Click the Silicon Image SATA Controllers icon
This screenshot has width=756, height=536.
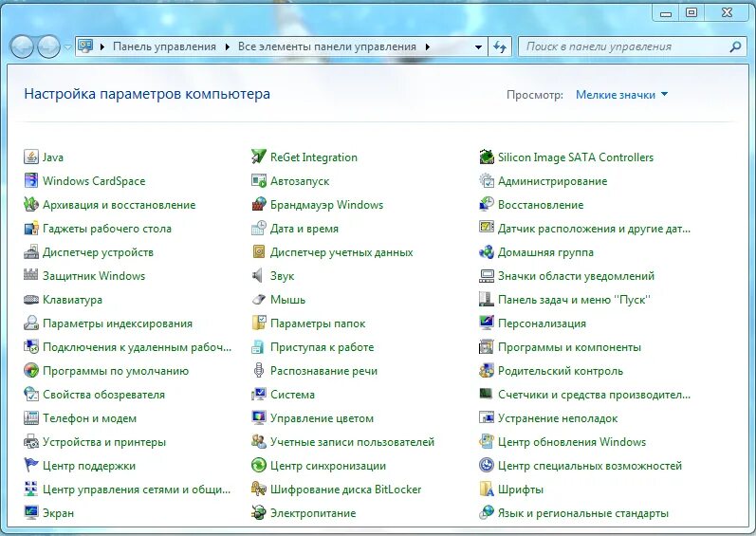pos(487,157)
